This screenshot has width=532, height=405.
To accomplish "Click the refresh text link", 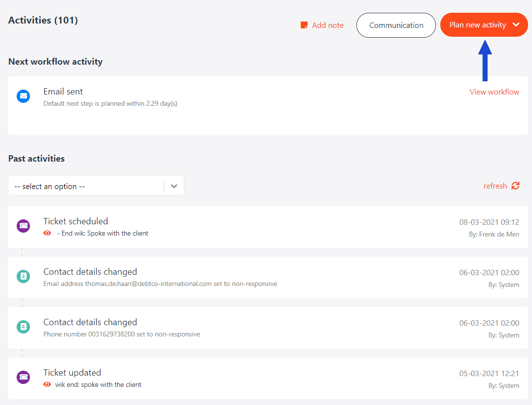I will [495, 186].
